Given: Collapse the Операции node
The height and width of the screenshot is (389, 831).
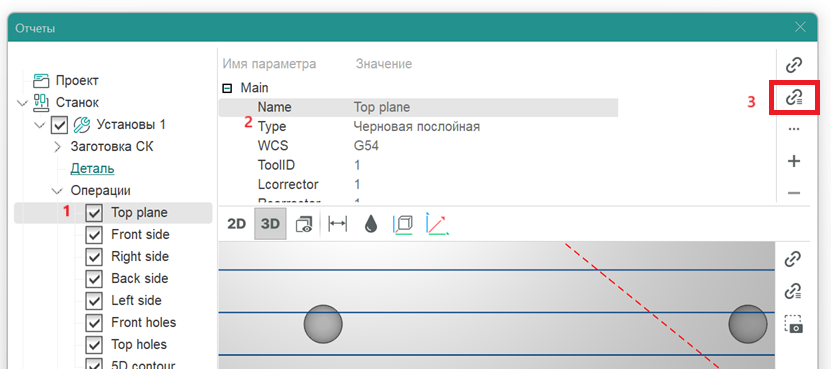Looking at the screenshot, I should click(57, 191).
